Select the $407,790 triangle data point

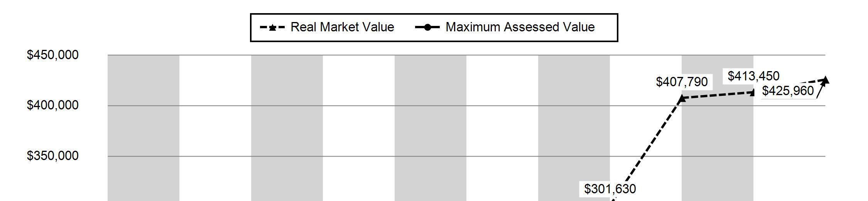(x=682, y=98)
